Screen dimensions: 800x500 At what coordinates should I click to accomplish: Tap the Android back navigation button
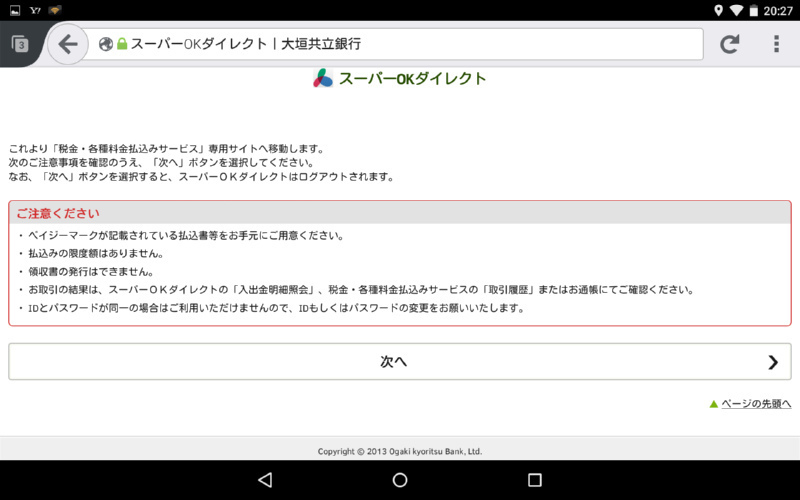tap(265, 480)
